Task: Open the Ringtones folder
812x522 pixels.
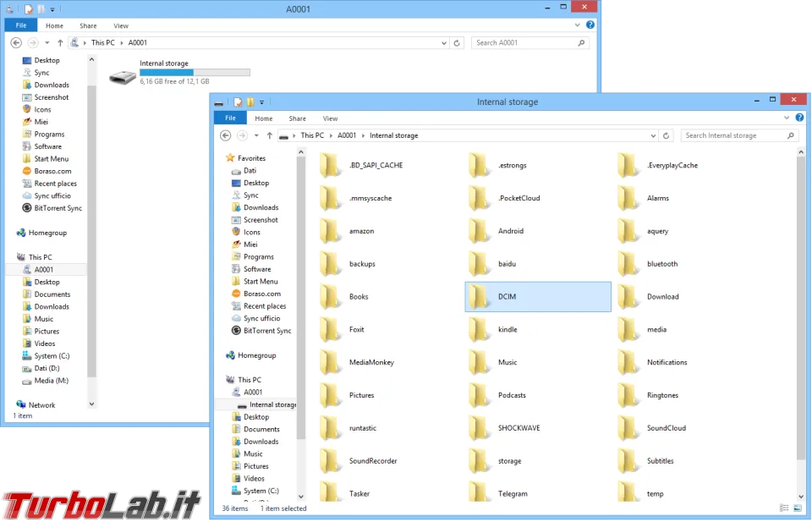Action: [649, 395]
